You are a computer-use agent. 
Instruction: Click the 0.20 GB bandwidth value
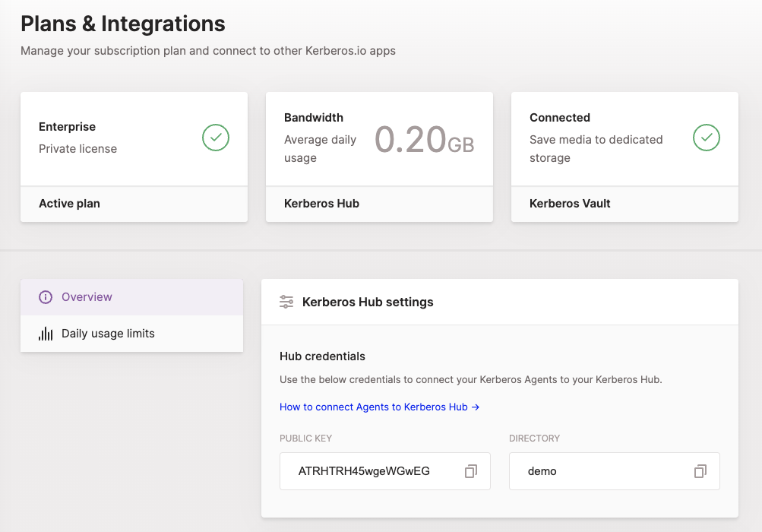coord(424,139)
